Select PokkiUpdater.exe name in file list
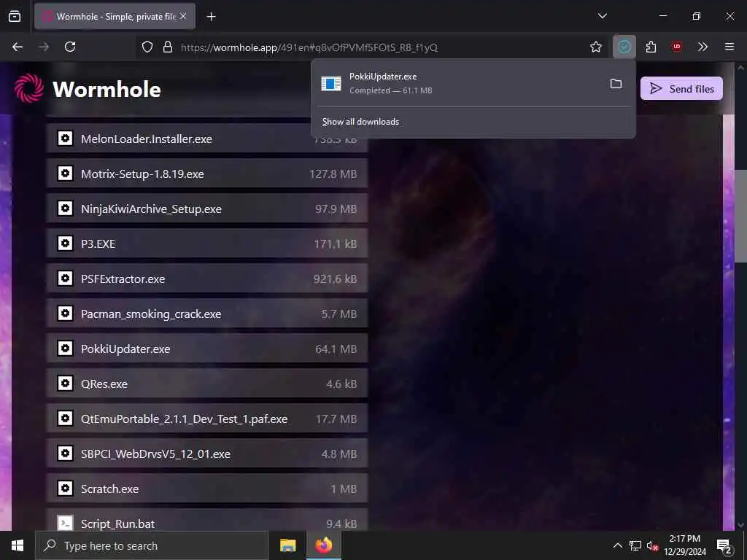 coord(125,349)
